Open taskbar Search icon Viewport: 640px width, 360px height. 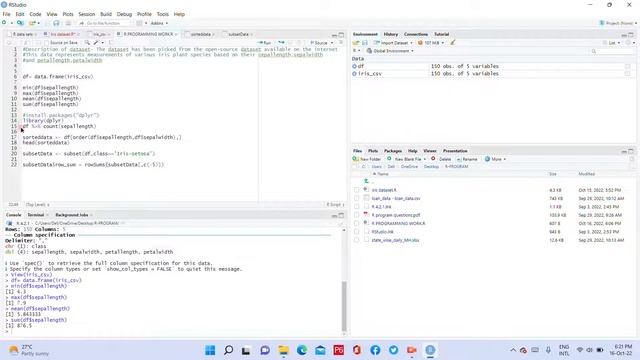229,350
